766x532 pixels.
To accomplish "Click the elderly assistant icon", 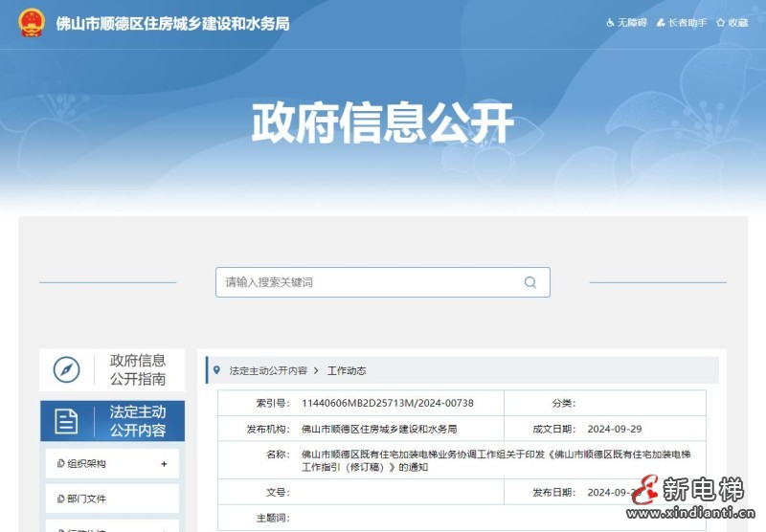I will (661, 22).
